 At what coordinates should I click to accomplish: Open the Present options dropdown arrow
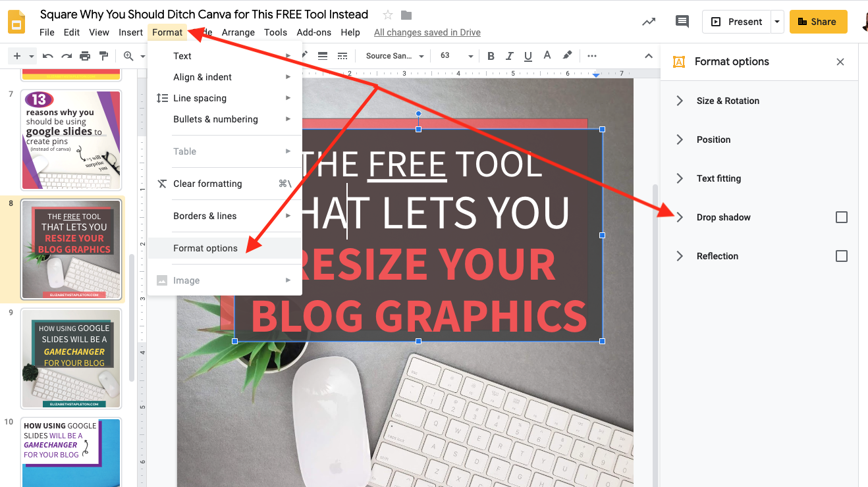click(777, 22)
